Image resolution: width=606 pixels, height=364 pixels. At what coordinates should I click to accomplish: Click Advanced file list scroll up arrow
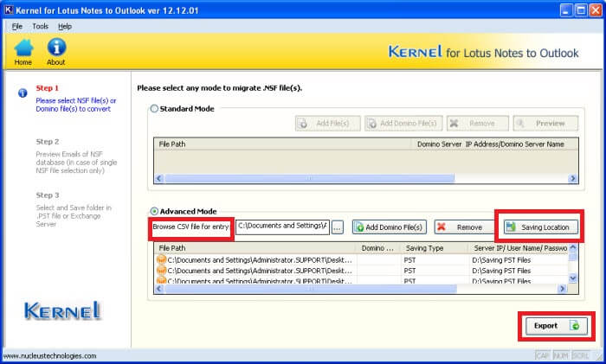pos(573,247)
